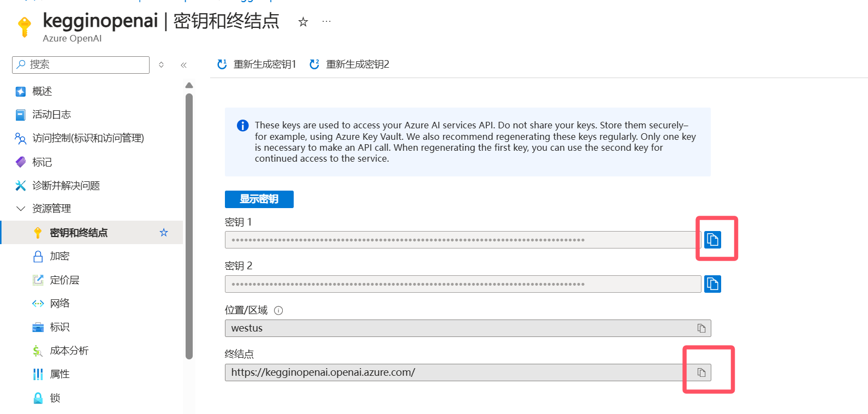Copy key 2 to clipboard
Viewport: 868px width, 414px height.
pos(712,283)
